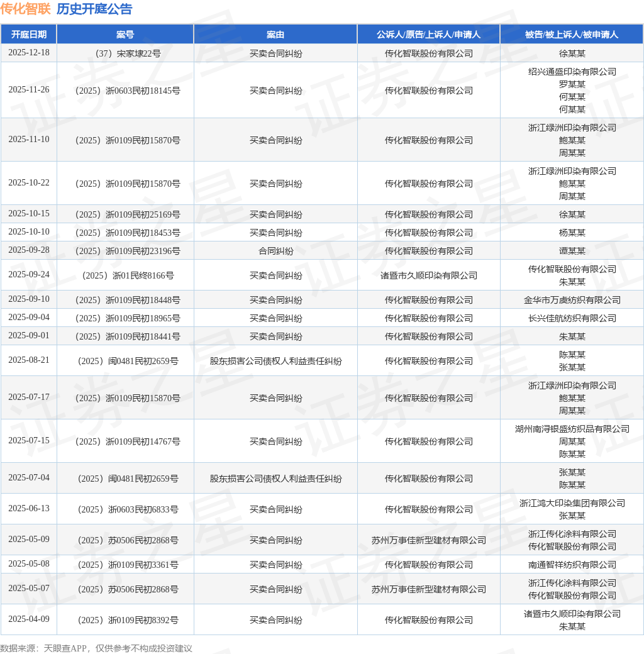
Task: Open case (2025)浙01民终8166号
Action: 128,275
